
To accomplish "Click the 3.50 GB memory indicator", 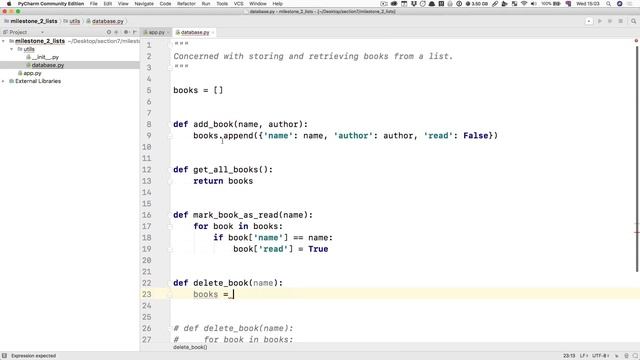I will 477,4.
